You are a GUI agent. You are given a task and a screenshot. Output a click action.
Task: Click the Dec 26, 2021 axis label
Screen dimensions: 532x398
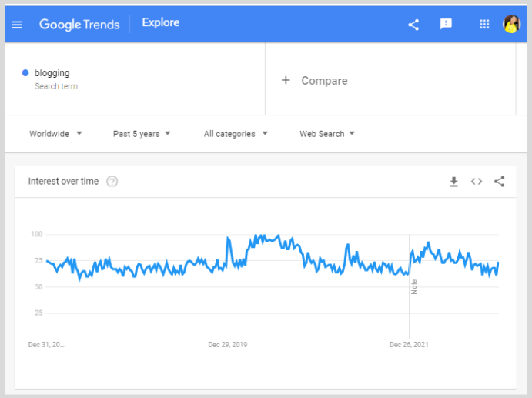409,345
